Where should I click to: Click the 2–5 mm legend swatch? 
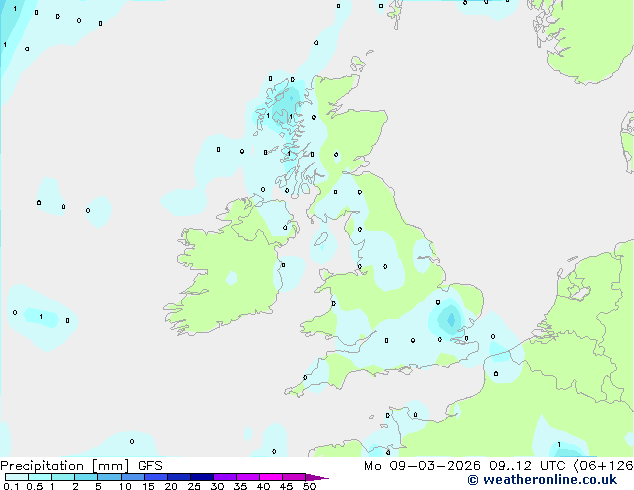pos(86,477)
